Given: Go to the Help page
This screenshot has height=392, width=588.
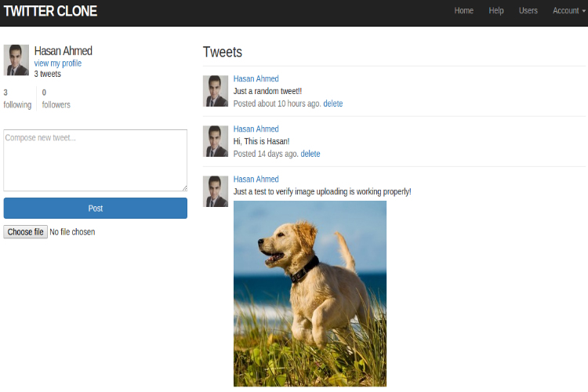Looking at the screenshot, I should click(x=496, y=11).
